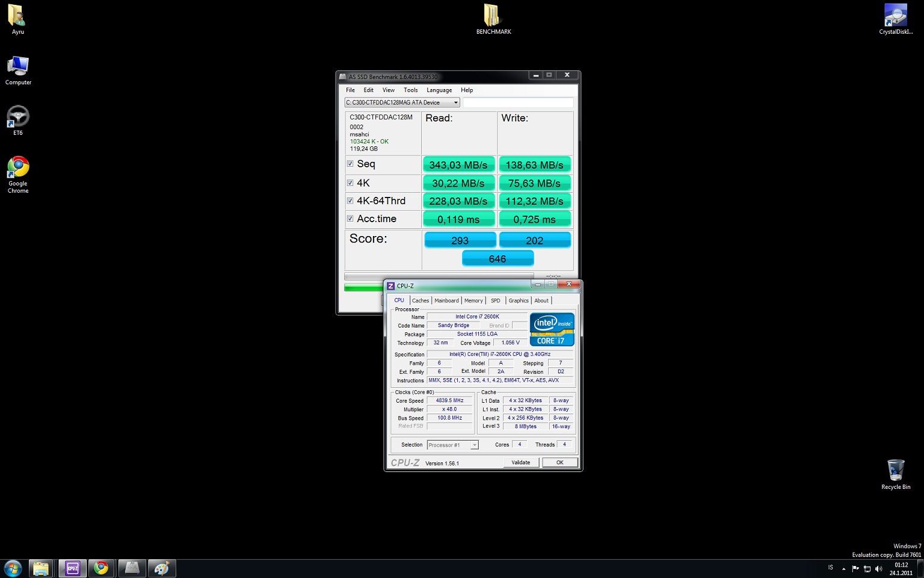This screenshot has width=924, height=578.
Task: Click the Validate button in CPU-Z
Action: (x=520, y=462)
